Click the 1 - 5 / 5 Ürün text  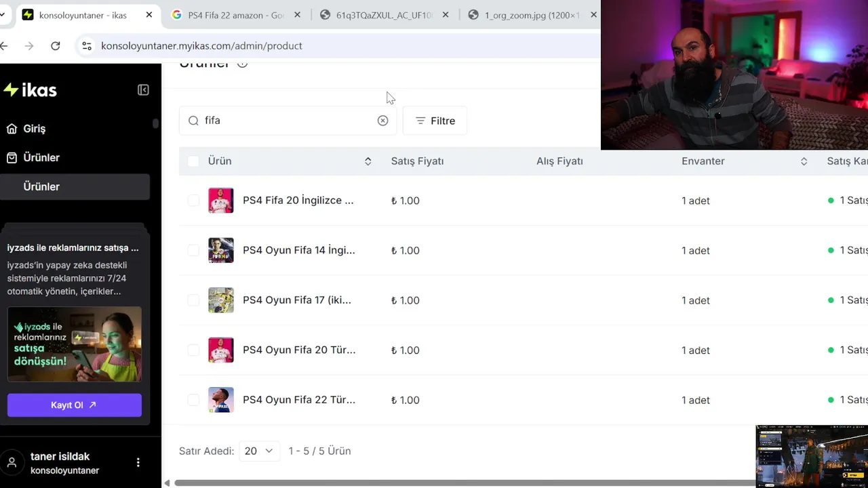(x=319, y=451)
